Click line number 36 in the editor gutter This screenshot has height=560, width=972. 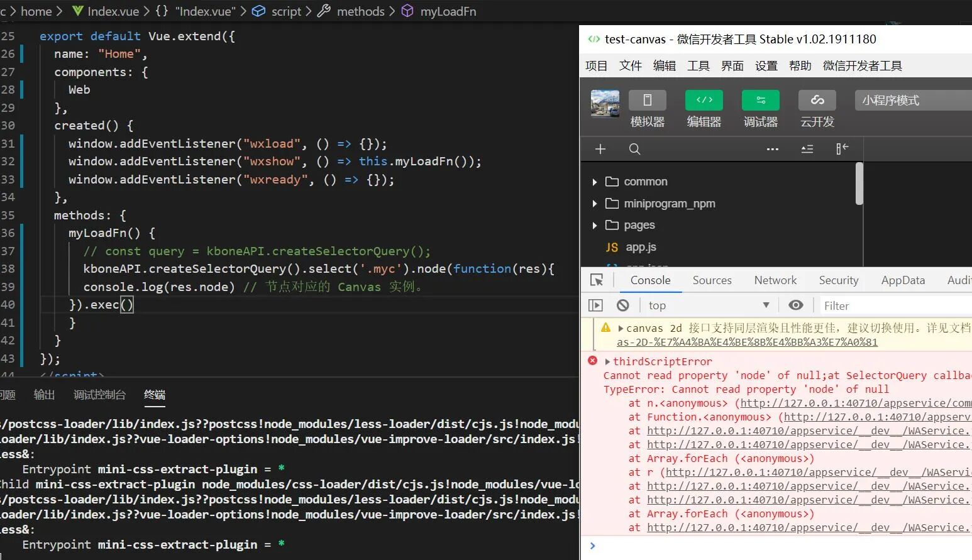pyautogui.click(x=8, y=233)
